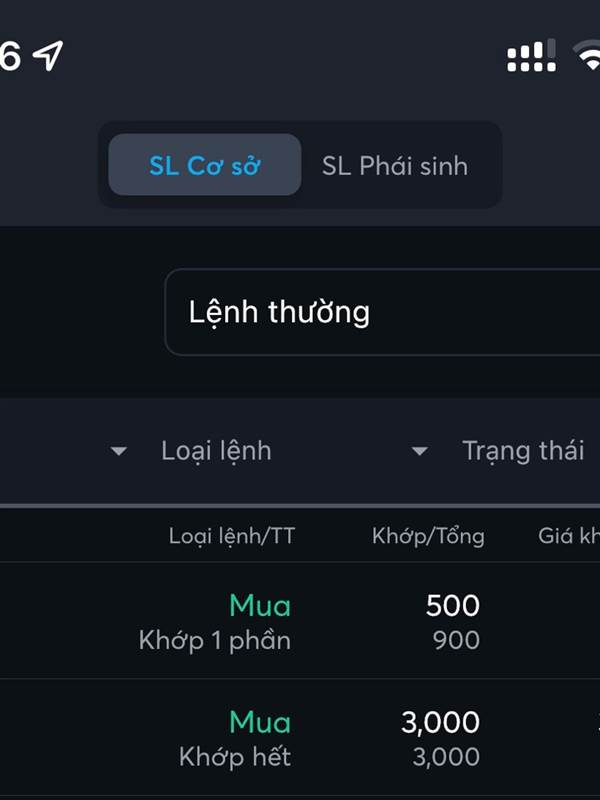
Task: Open the Mua order with Khớp 1 phần
Action: 300,620
